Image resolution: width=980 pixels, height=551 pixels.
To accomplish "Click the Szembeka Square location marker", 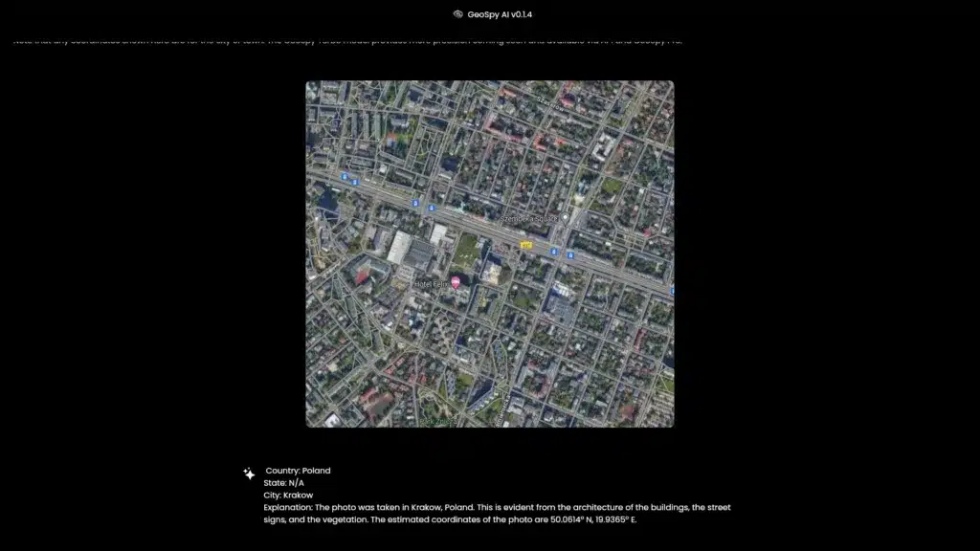I will (565, 218).
